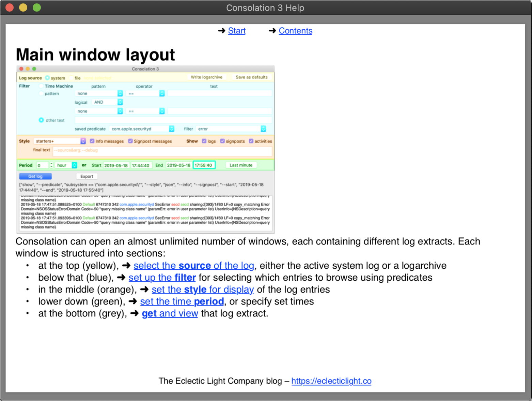Toggle the Info messages checkbox

pyautogui.click(x=92, y=141)
